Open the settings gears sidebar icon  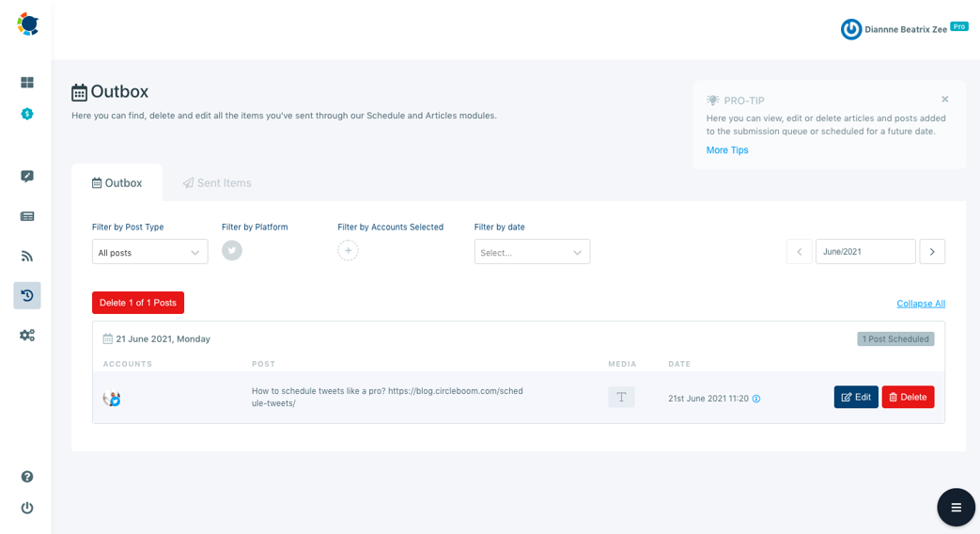[27, 335]
